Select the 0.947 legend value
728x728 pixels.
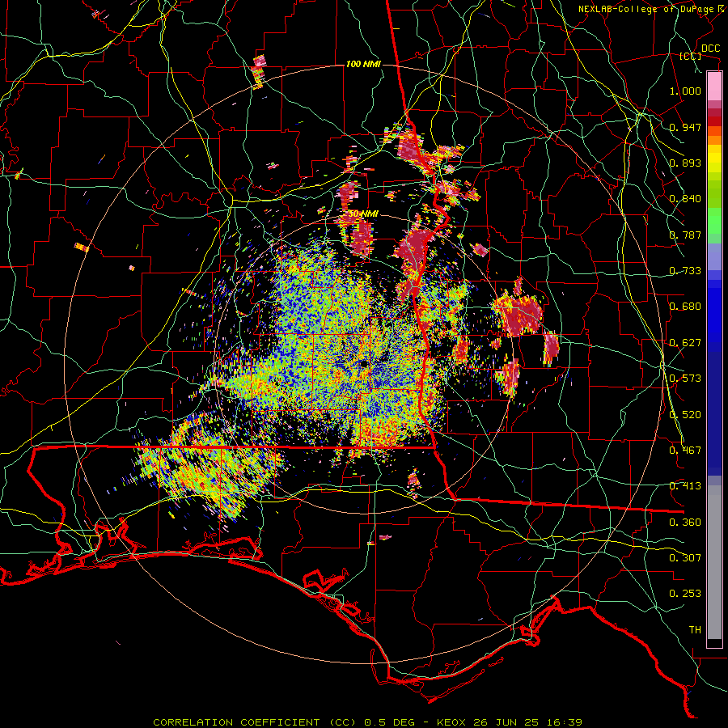[x=685, y=127]
